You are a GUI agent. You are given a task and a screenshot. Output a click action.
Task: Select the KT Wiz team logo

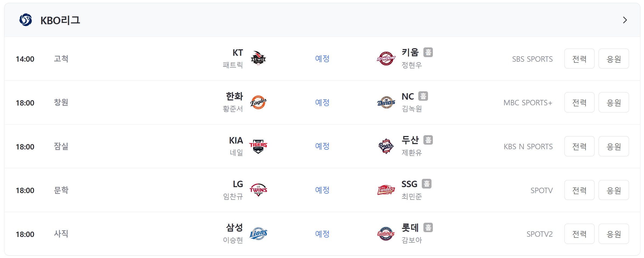tap(258, 58)
